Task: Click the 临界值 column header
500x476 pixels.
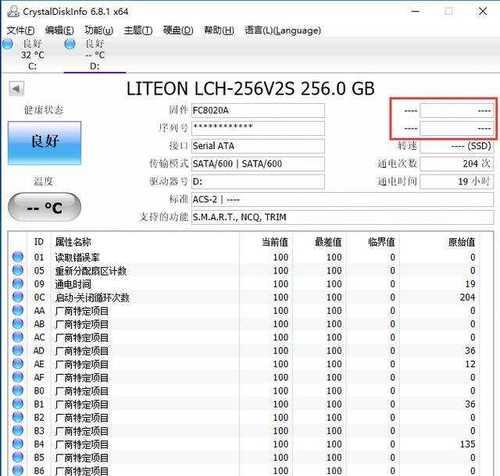Action: [x=382, y=242]
